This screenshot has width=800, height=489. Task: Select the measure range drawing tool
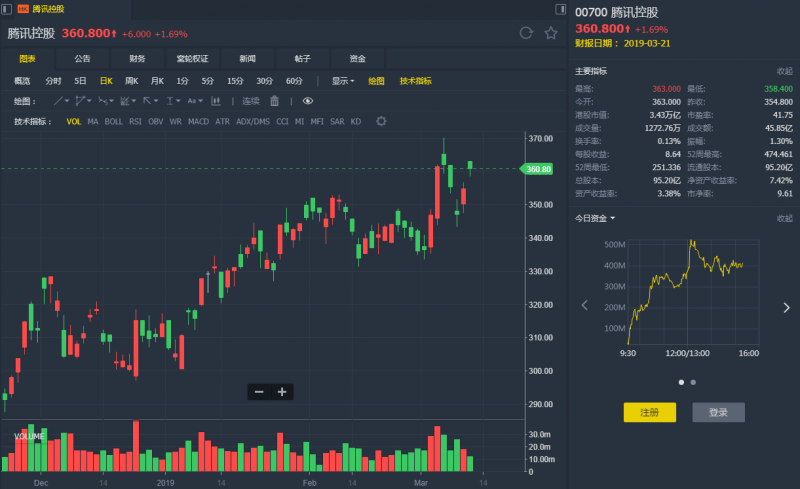[170, 101]
